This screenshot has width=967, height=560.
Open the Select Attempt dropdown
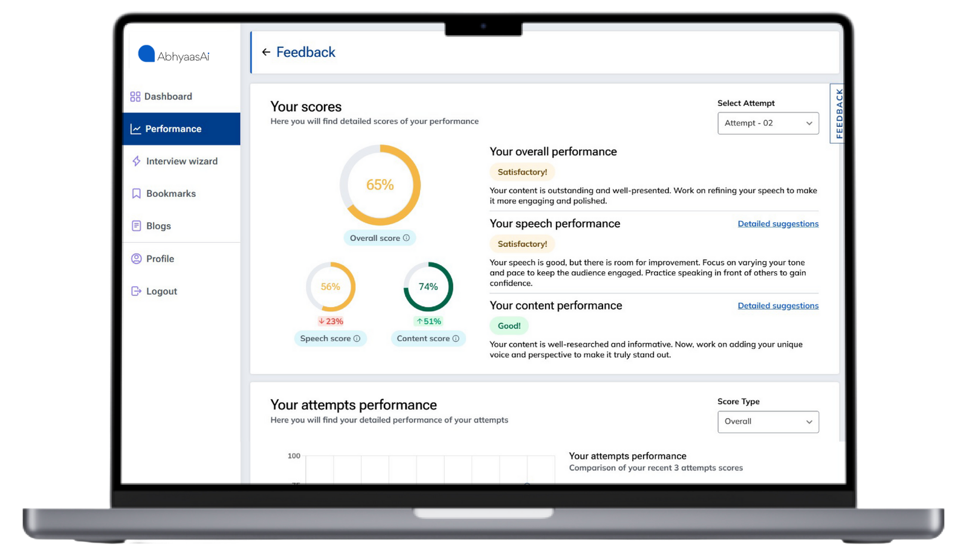coord(768,123)
